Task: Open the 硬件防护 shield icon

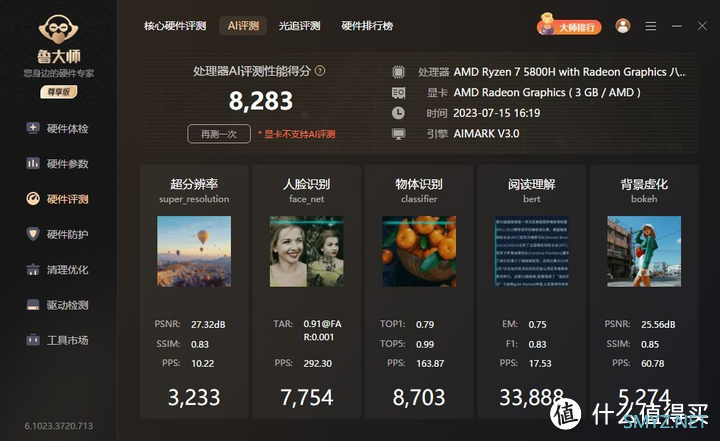Action: 33,234
